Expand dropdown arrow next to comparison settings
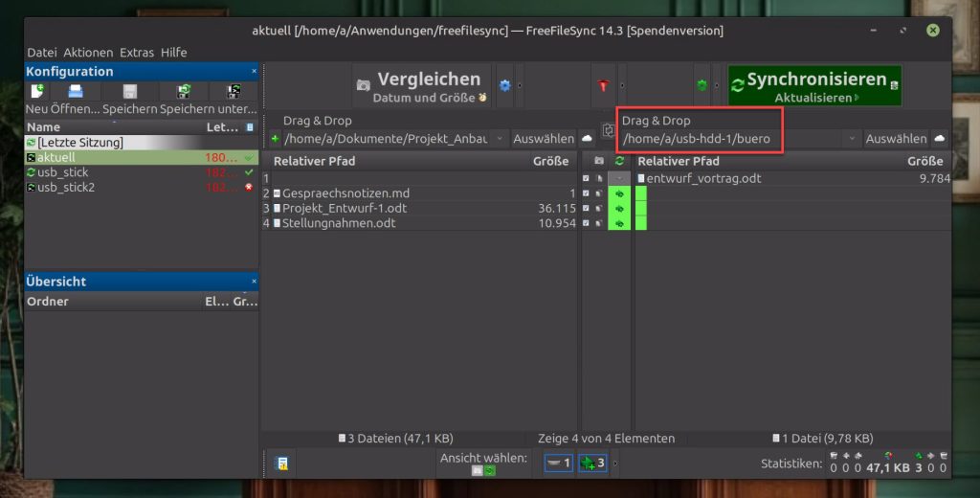The height and width of the screenshot is (498, 980). (x=520, y=85)
